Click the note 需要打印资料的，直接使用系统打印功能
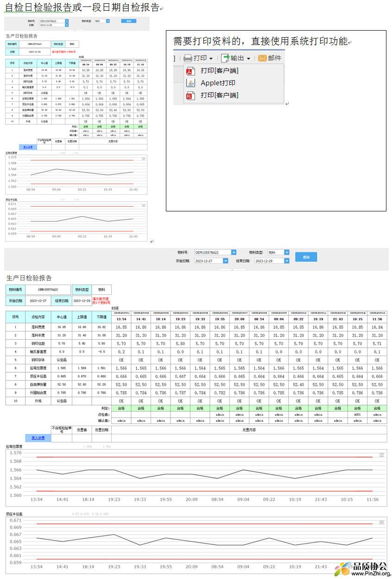Viewport: 392px width, 579px height. (260, 41)
